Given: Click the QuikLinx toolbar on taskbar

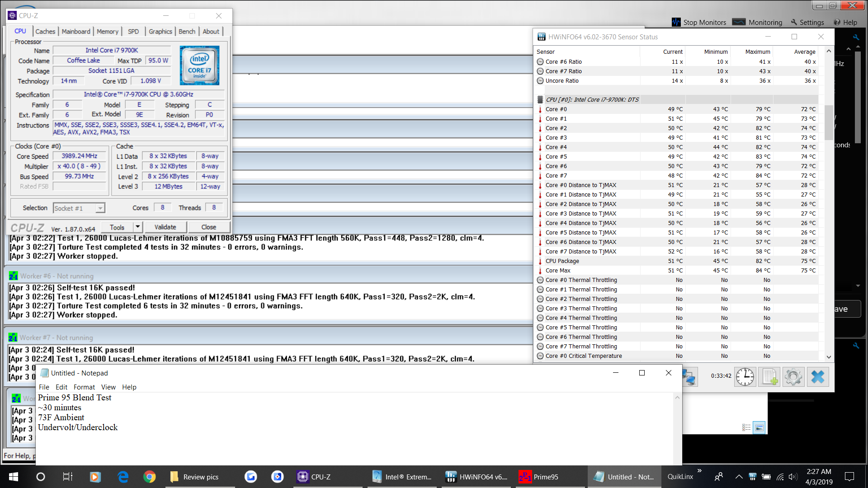Looking at the screenshot, I should click(x=680, y=477).
